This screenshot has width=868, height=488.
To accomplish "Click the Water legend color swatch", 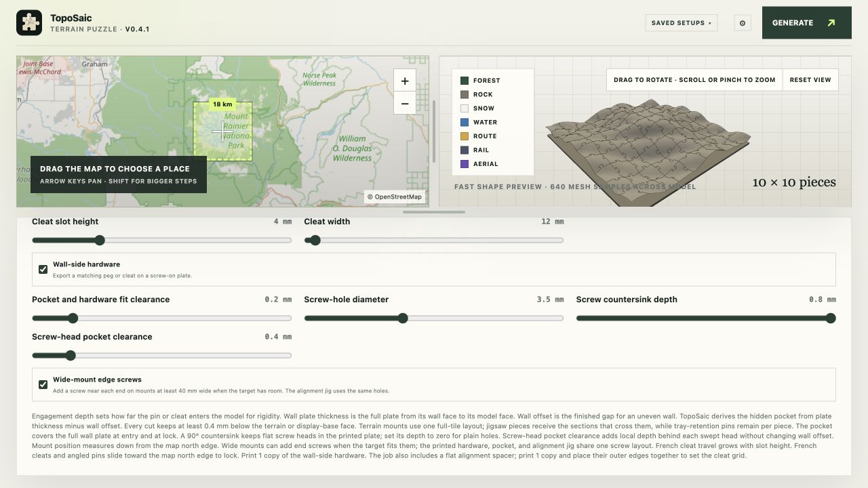I will [x=465, y=122].
